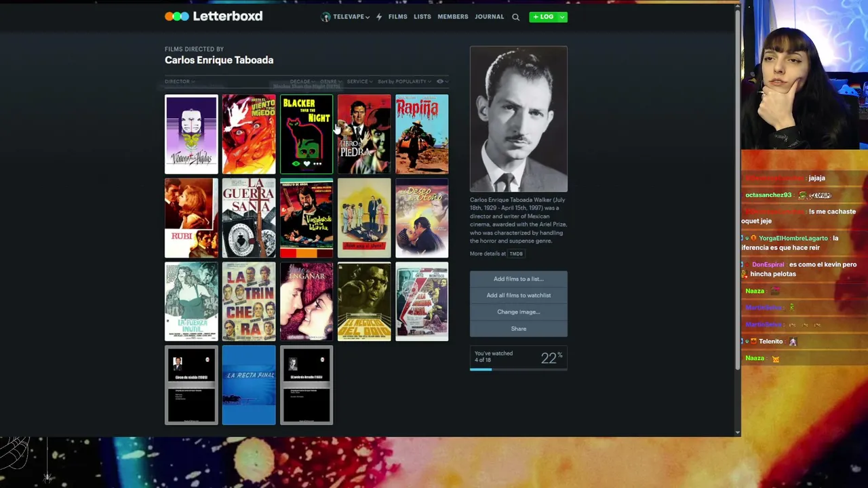
Task: Click YorgaElHombreLagarto username in chat
Action: [x=793, y=239]
